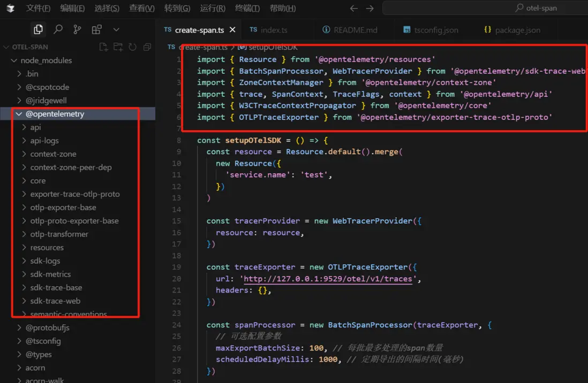Click the New File icon in OTEL-SPAN header
The width and height of the screenshot is (588, 383).
pyautogui.click(x=104, y=47)
